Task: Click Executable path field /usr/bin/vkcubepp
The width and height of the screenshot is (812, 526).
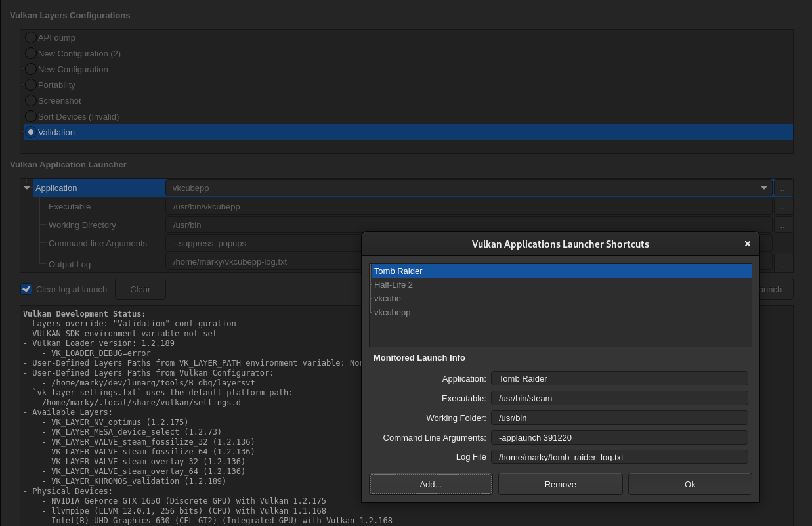Action: (469, 206)
